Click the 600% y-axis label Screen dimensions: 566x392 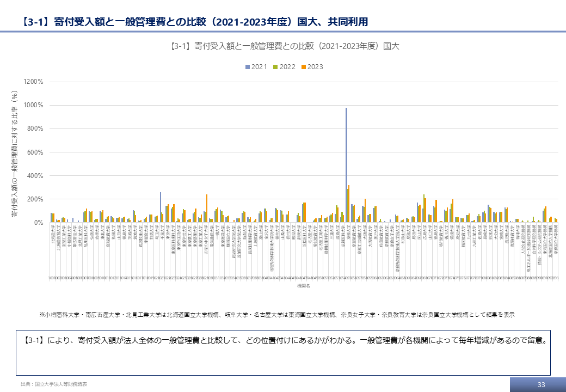34,152
